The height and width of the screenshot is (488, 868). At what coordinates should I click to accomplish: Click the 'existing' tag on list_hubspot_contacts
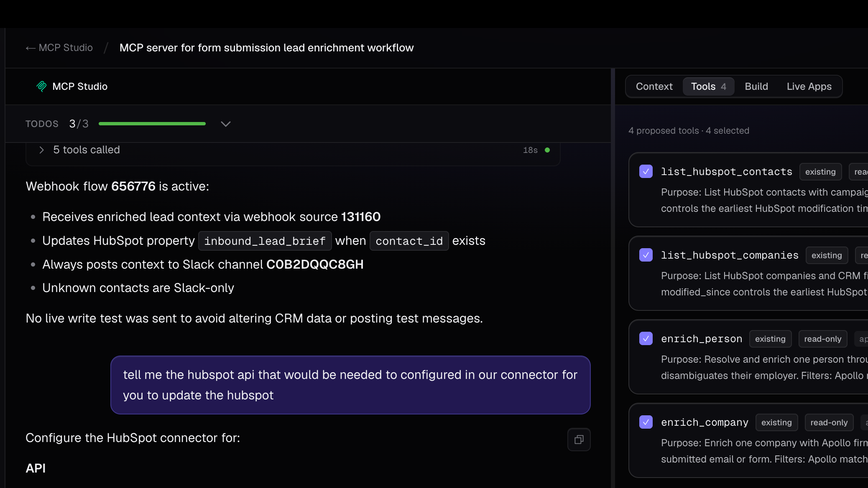click(820, 172)
